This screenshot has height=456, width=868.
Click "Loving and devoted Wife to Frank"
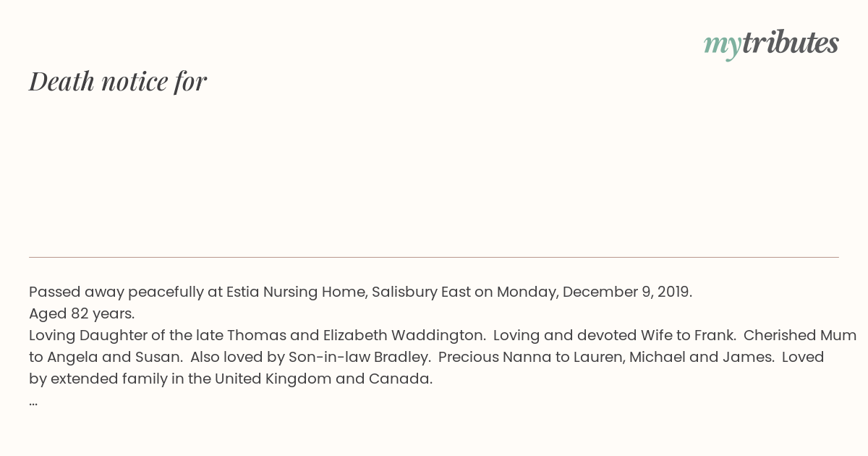(614, 335)
